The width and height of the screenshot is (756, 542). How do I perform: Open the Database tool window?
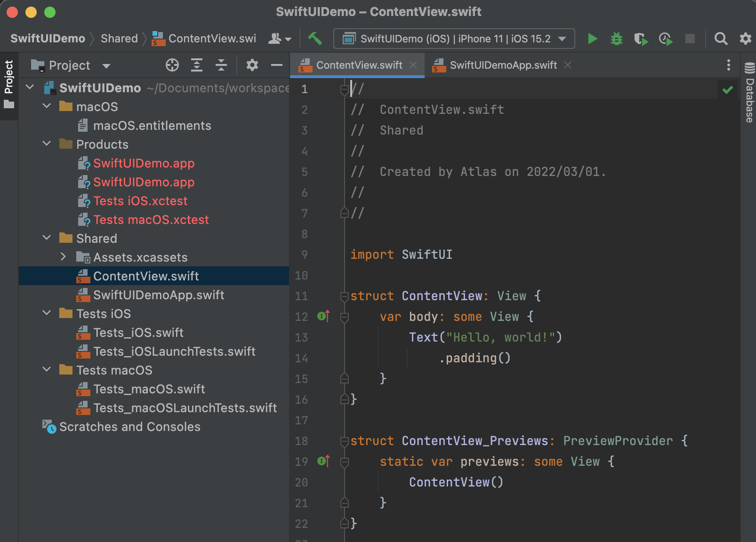click(749, 92)
